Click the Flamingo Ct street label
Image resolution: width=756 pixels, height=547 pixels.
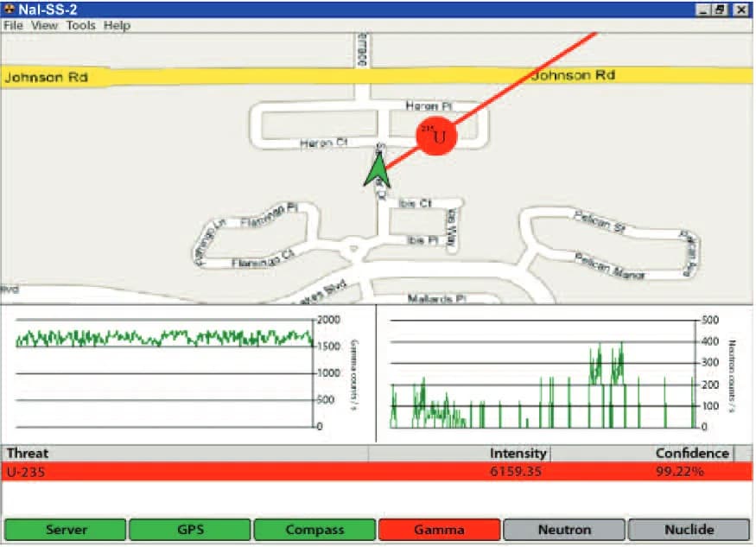pos(263,259)
